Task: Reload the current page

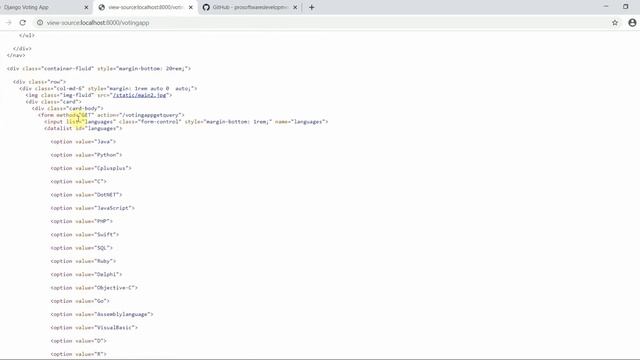Action: pyautogui.click(x=23, y=23)
